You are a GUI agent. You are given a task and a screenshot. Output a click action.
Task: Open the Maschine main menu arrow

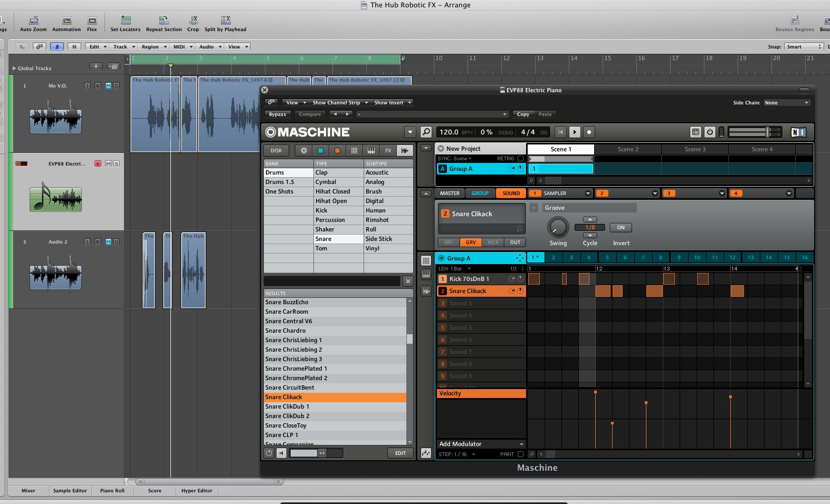[x=410, y=132]
